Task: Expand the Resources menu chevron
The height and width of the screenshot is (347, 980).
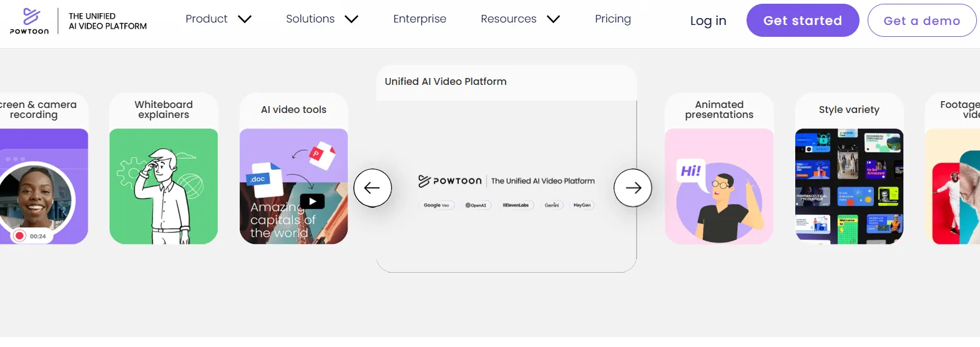Action: [x=553, y=19]
